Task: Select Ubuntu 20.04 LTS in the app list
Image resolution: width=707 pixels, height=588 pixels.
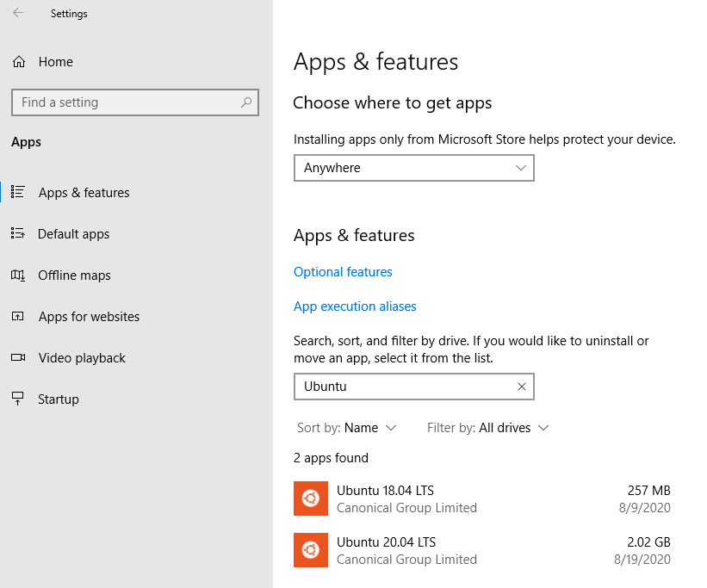Action: pyautogui.click(x=482, y=551)
